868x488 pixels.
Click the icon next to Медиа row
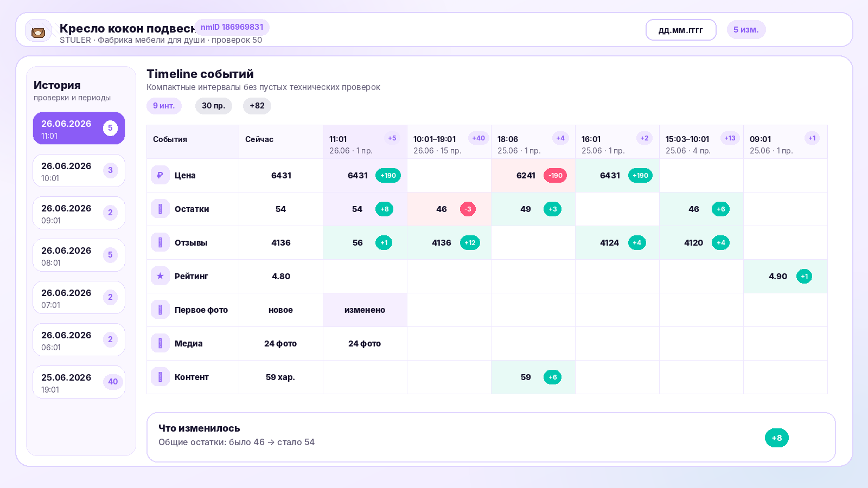pos(160,343)
